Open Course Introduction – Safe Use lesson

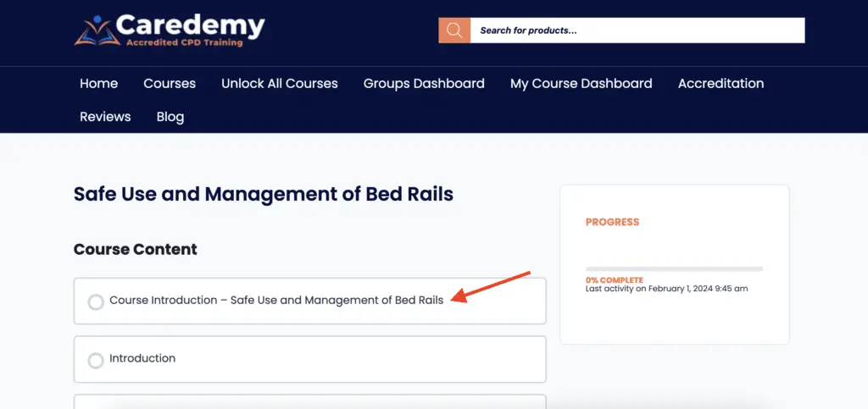[x=276, y=300]
